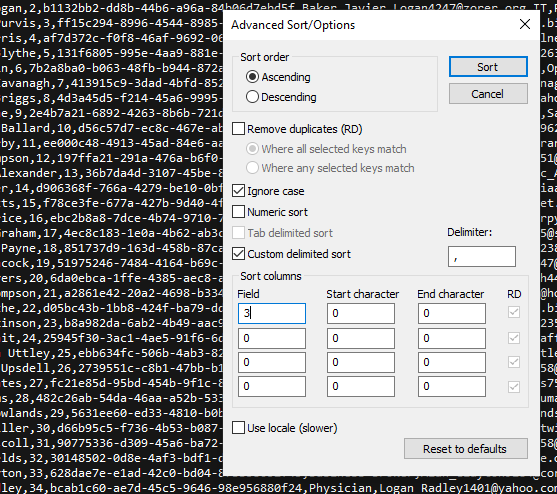
Task: Click the fourth-row Field input
Action: point(272,386)
